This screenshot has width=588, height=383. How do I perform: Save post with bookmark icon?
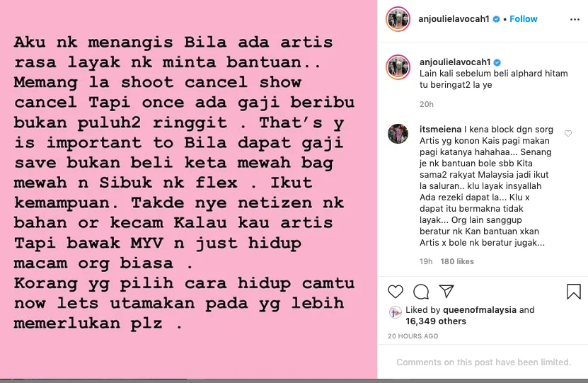573,292
